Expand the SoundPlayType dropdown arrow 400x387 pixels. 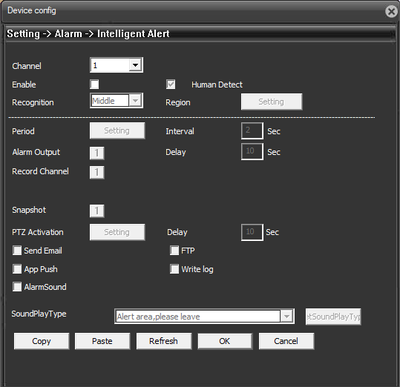286,316
